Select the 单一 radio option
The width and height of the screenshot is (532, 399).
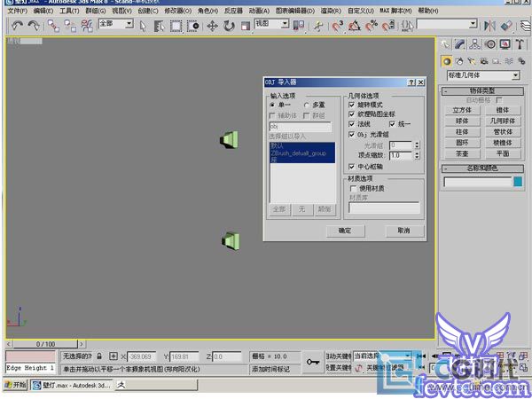pyautogui.click(x=272, y=105)
